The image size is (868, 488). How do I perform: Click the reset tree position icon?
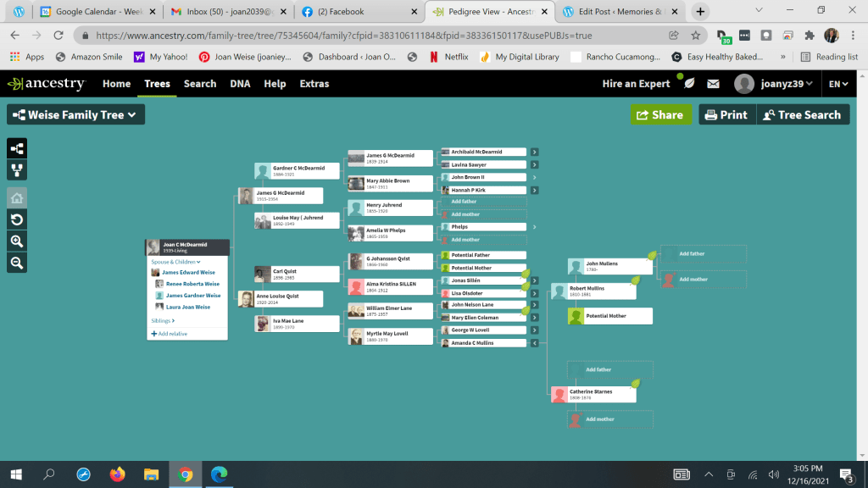pos(17,219)
